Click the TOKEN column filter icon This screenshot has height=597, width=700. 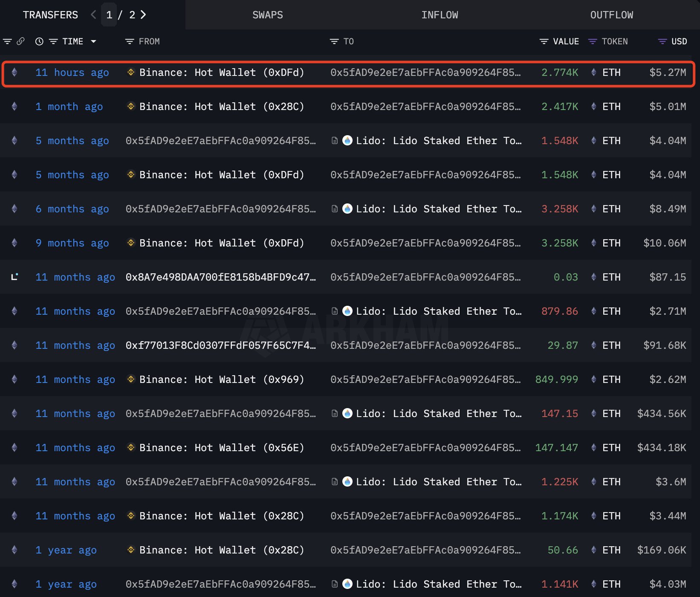point(592,41)
